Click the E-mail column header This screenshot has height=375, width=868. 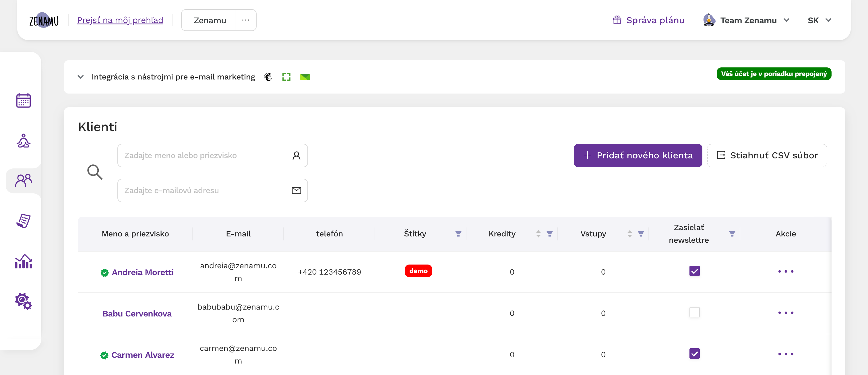[238, 234]
